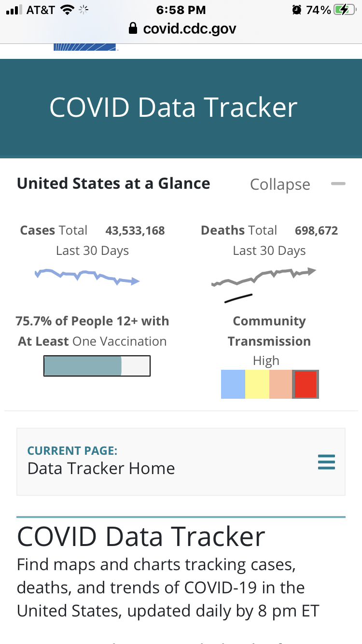Expand the Current Page navigation dropdown
The width and height of the screenshot is (362, 644).
181,462
